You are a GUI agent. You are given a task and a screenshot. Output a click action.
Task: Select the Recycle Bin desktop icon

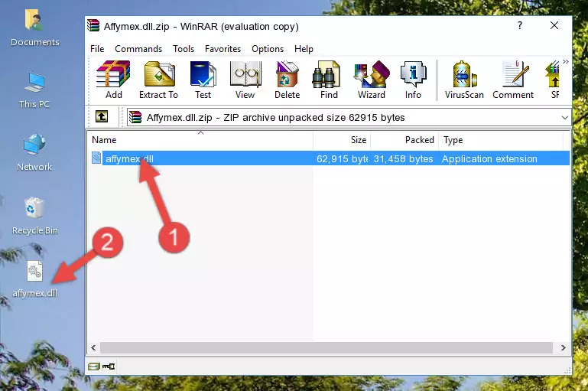click(34, 216)
